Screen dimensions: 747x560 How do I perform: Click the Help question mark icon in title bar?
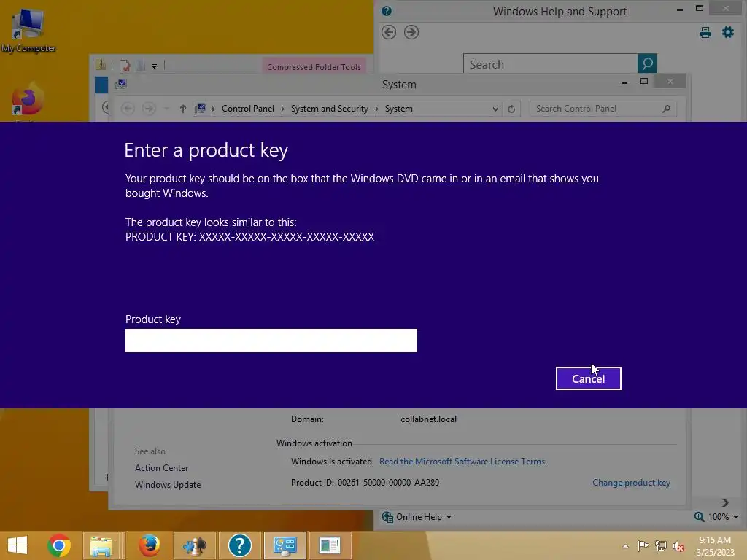click(387, 11)
